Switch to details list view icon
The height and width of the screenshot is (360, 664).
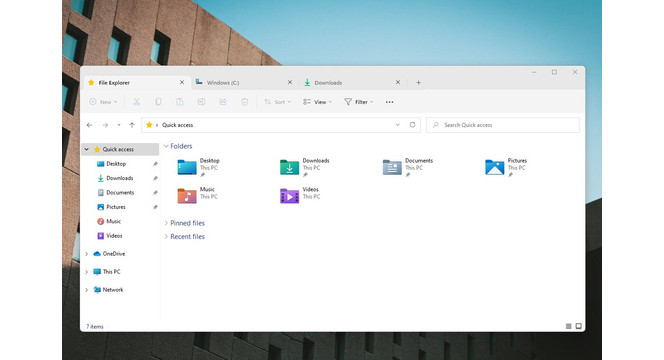pyautogui.click(x=568, y=326)
